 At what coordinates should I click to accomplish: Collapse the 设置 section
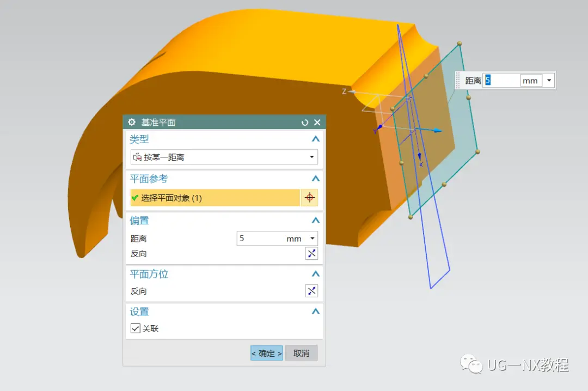point(316,311)
